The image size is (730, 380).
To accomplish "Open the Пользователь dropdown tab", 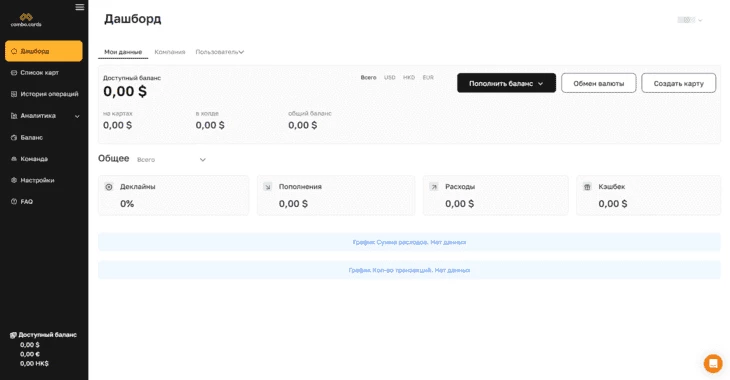I will coord(220,52).
